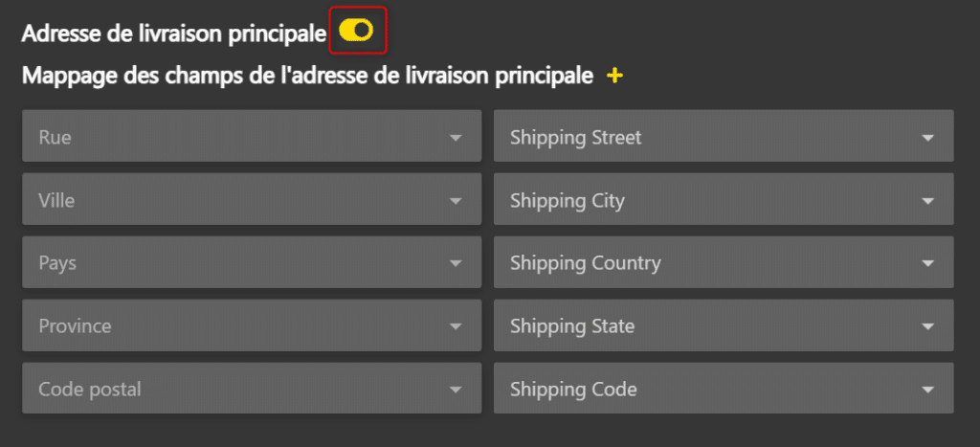The image size is (980, 447).
Task: Click the down arrow on the Province field
Action: pos(456,326)
